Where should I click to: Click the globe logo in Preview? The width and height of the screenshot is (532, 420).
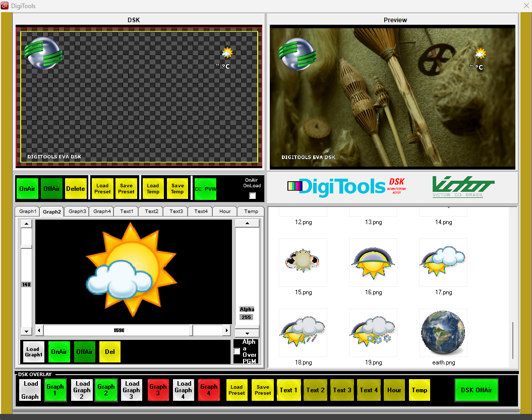click(297, 54)
